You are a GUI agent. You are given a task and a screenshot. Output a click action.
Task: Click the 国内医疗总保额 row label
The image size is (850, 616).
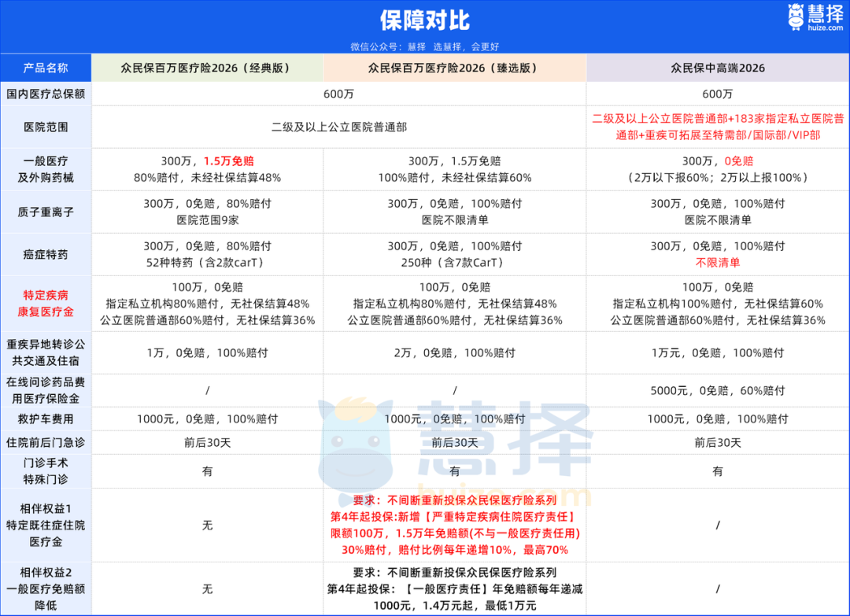click(x=46, y=94)
